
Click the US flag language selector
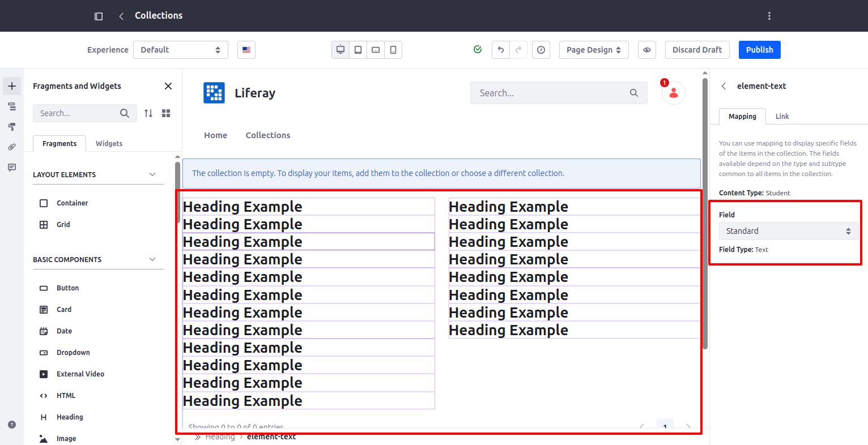tap(246, 50)
